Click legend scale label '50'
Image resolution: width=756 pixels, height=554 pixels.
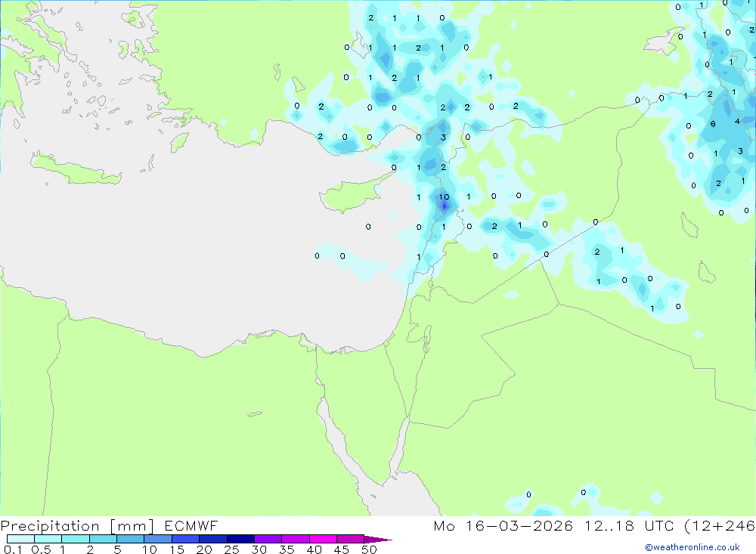pos(370,549)
